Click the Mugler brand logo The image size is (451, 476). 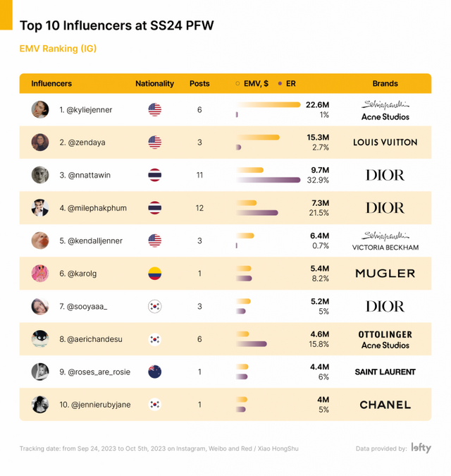pos(385,274)
